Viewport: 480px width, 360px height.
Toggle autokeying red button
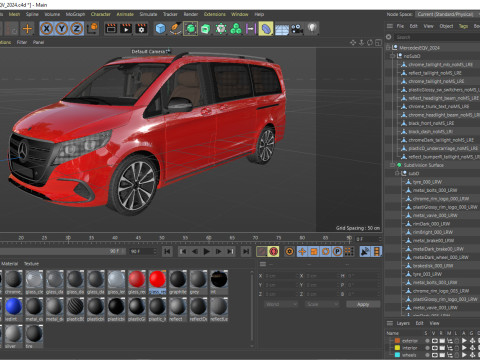[x=274, y=251]
